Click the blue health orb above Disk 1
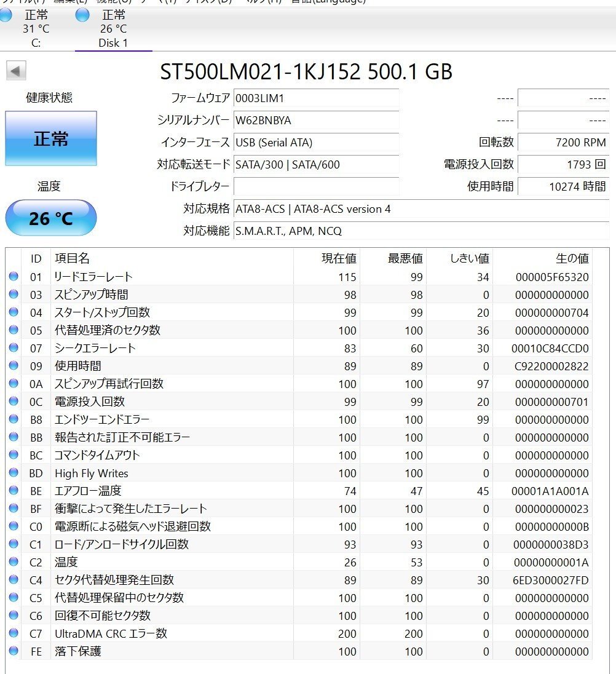Viewport: 616px width, 674px height. coord(82,15)
